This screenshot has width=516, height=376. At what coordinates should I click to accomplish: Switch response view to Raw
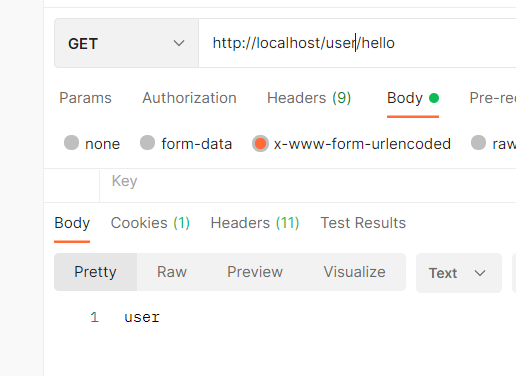coord(172,272)
